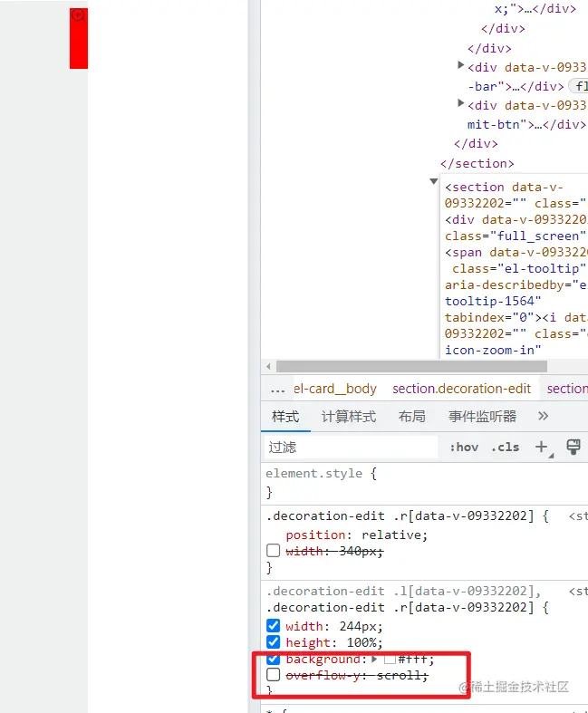588x713 pixels.
Task: Open the 布局 tab
Action: pos(412,416)
